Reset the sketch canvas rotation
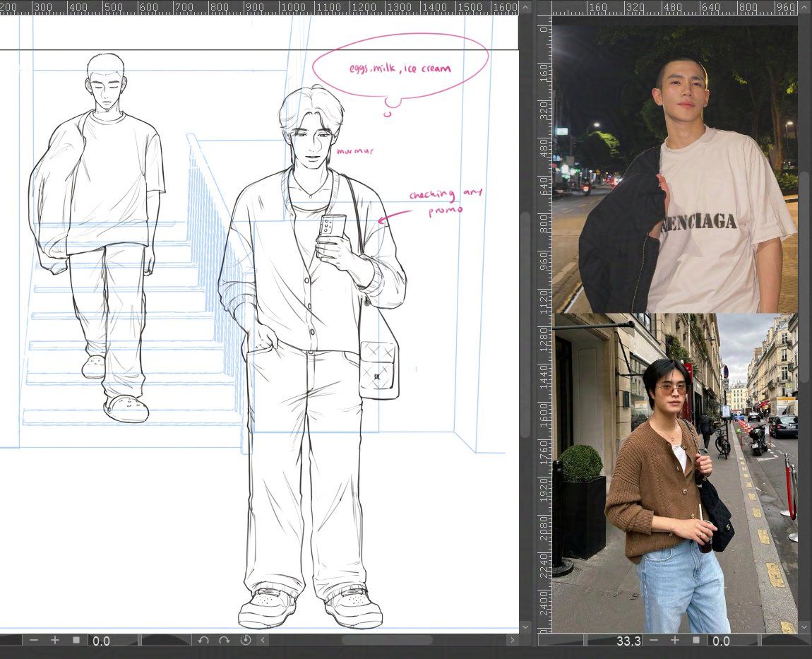Screen dimensions: 812x659 point(245,640)
